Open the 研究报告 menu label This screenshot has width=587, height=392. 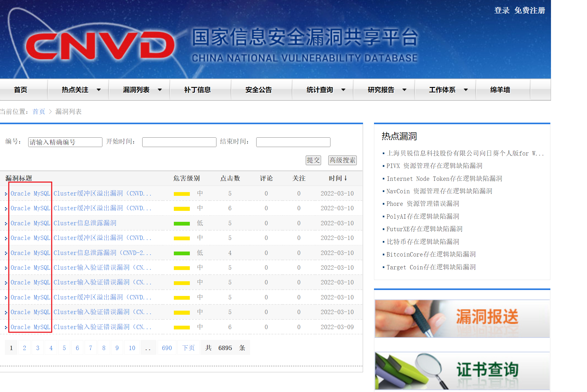coord(381,90)
